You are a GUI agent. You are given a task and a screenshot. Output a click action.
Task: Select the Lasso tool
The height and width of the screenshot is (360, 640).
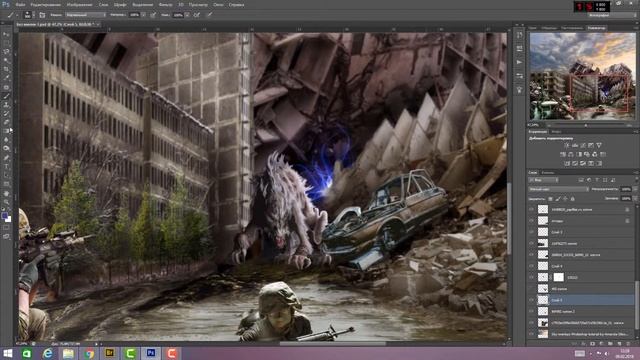click(6, 52)
